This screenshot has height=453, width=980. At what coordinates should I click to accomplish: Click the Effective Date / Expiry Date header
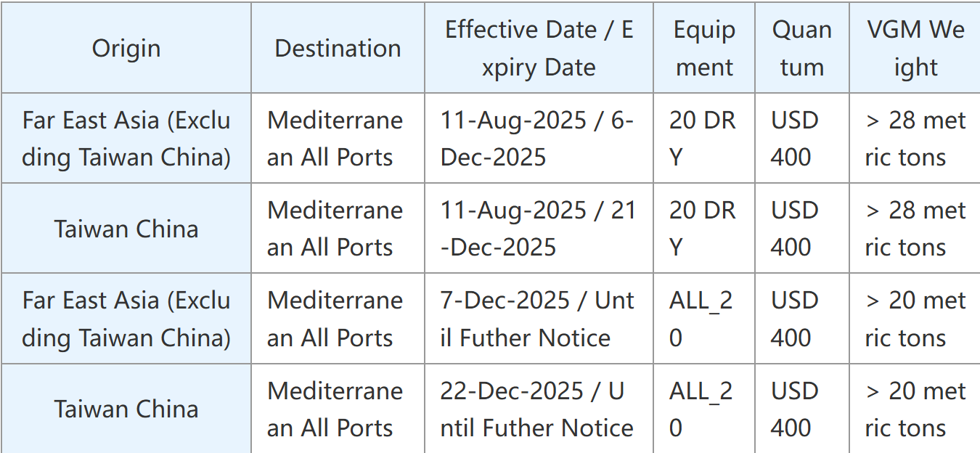pos(539,49)
